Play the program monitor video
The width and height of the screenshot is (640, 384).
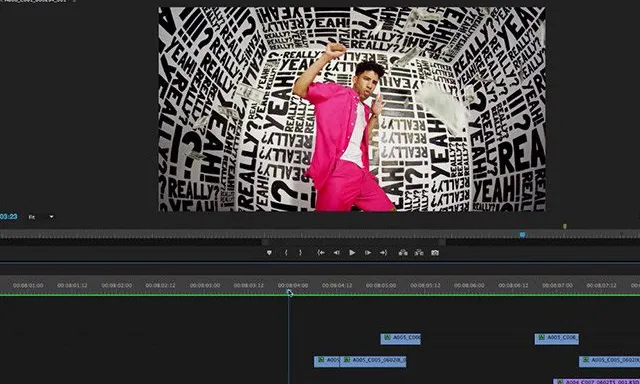pos(352,253)
